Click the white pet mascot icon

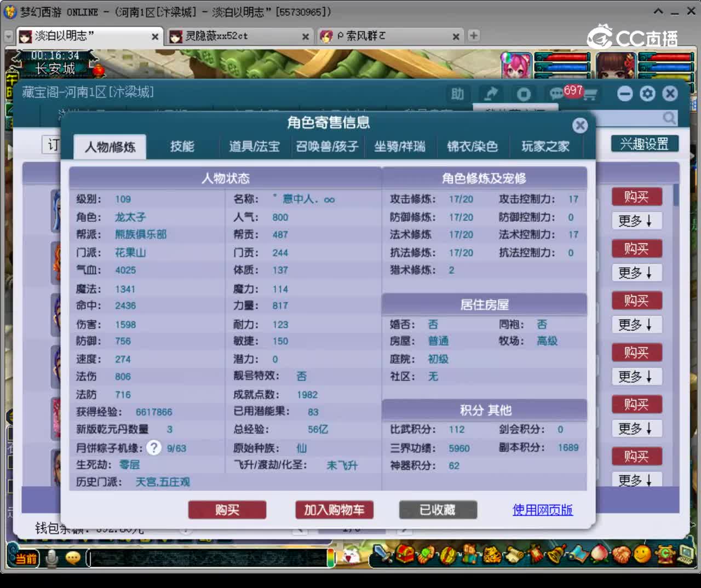(350, 556)
